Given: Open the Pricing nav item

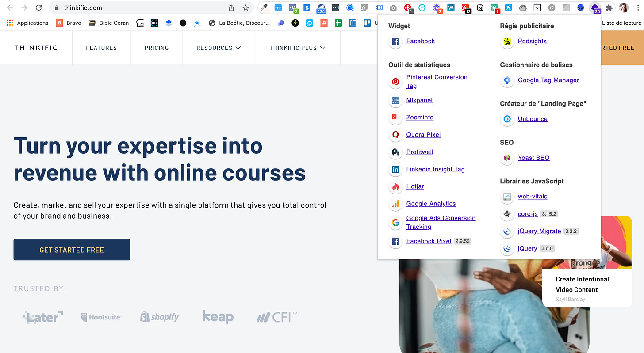Looking at the screenshot, I should tap(157, 48).
